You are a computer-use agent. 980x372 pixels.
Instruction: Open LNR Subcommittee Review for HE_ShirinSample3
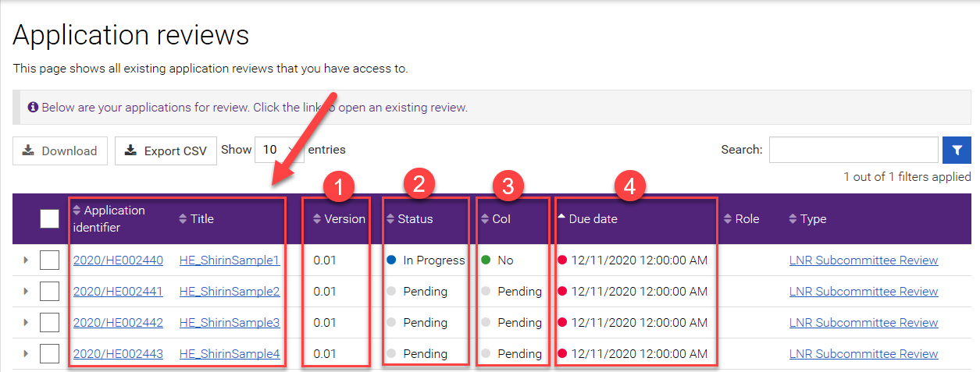click(x=863, y=323)
